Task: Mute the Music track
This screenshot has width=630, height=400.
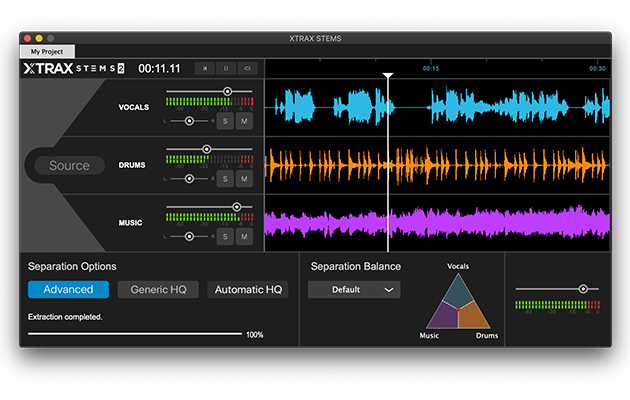Action: click(244, 237)
